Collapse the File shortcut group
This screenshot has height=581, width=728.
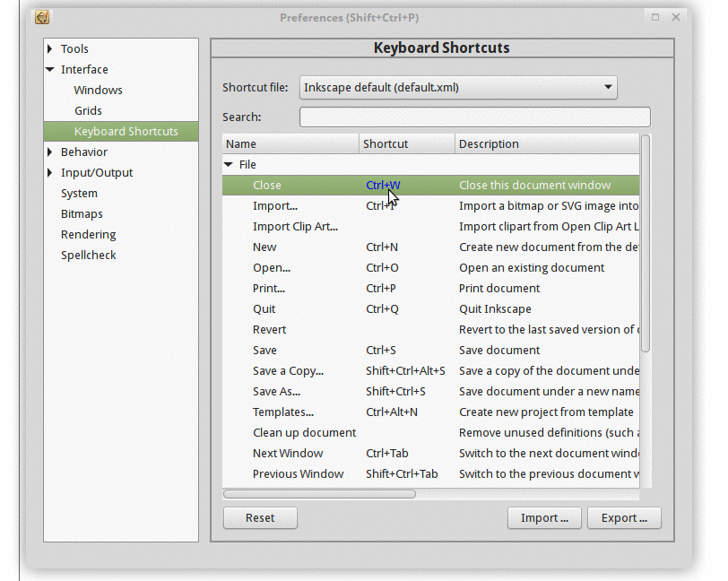point(229,165)
